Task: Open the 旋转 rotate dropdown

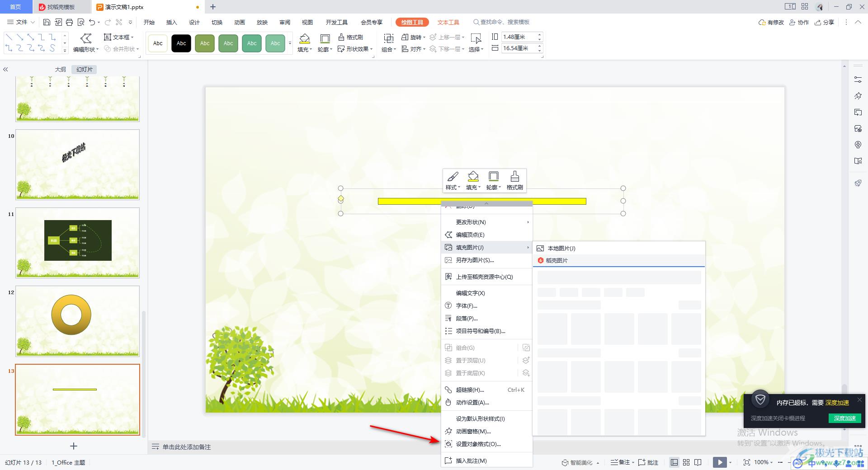Action: [413, 37]
